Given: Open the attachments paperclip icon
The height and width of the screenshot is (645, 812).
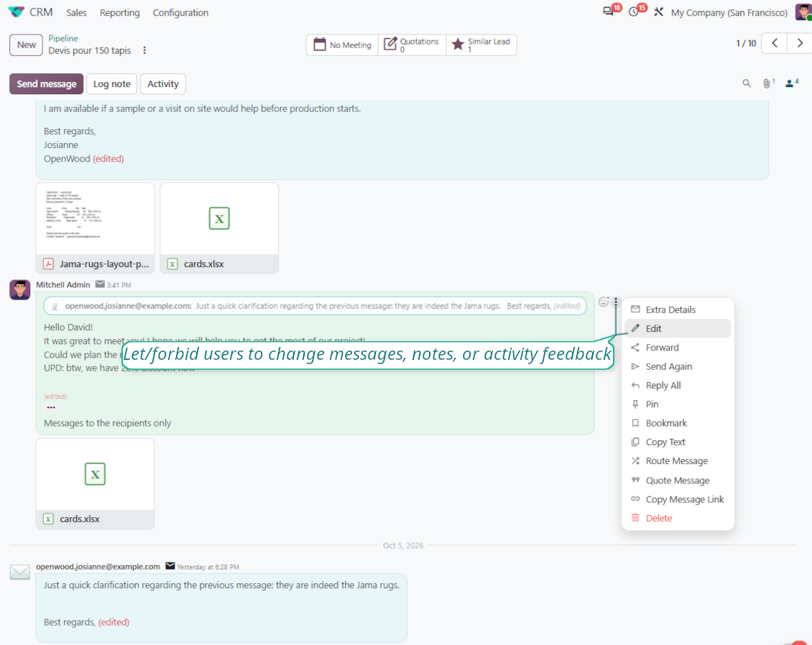Looking at the screenshot, I should (768, 83).
